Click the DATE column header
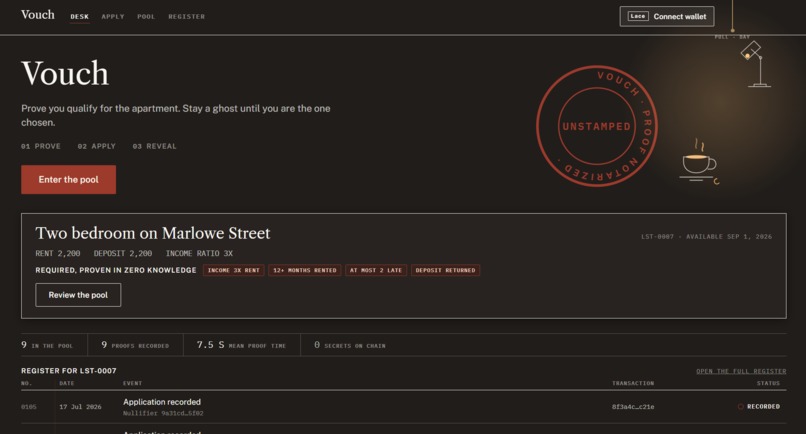This screenshot has width=806, height=434. 67,384
